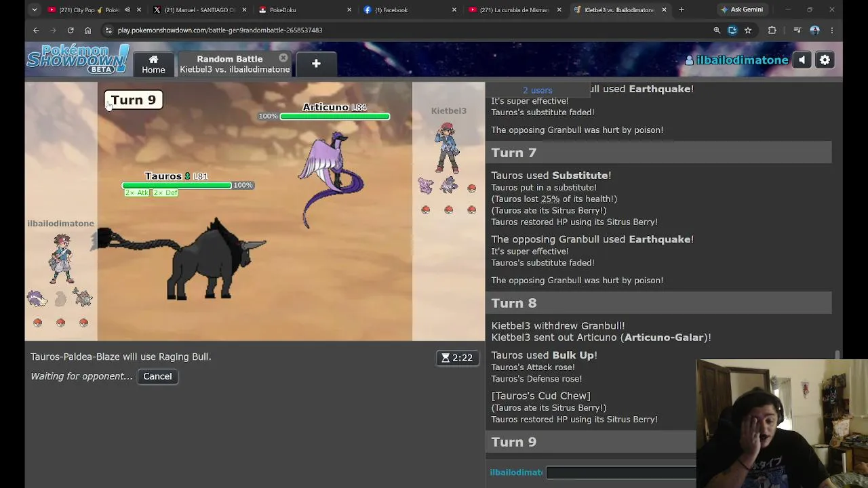The image size is (868, 488).
Task: Reload the Showdown page
Action: point(71,30)
